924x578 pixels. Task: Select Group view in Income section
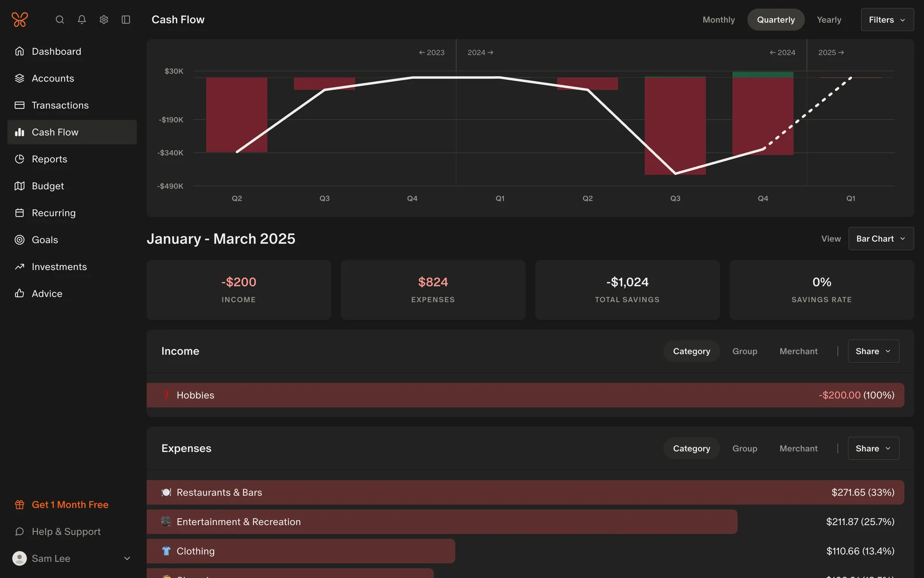[744, 352]
